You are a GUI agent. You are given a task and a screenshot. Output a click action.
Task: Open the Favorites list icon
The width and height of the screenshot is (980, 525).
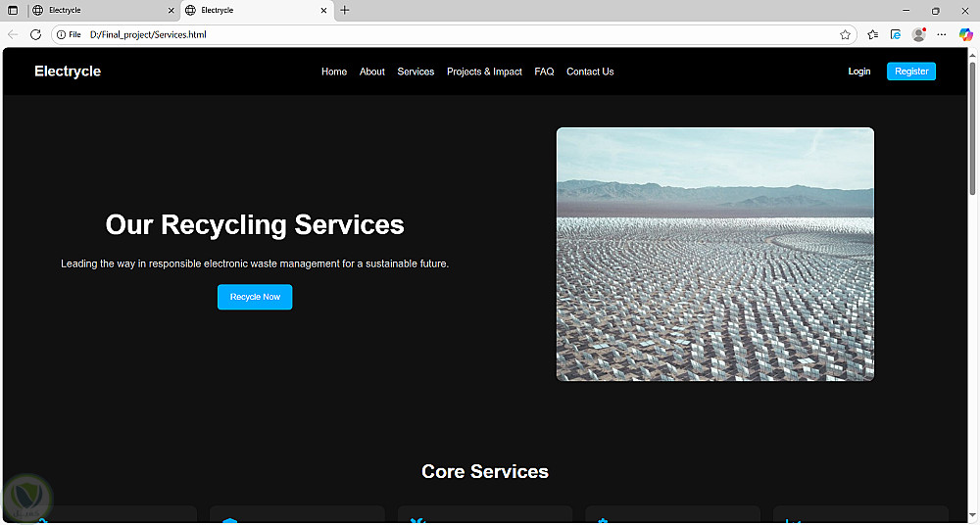tap(873, 34)
